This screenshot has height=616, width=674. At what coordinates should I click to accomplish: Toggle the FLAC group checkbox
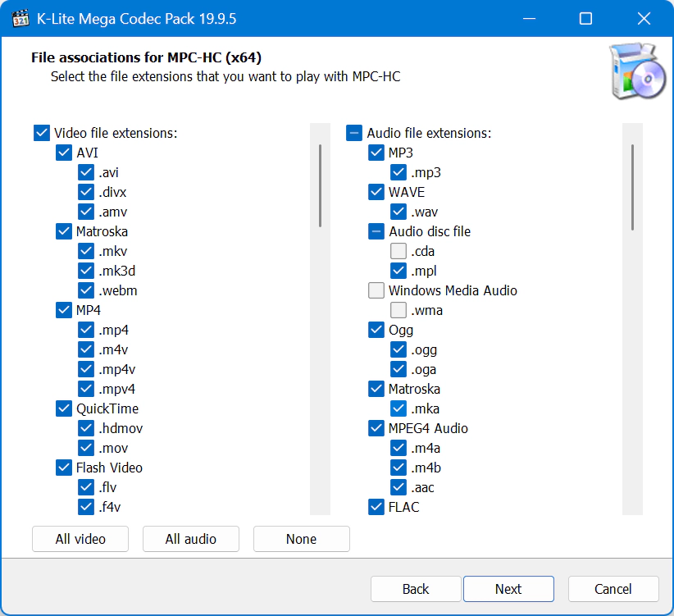point(376,507)
